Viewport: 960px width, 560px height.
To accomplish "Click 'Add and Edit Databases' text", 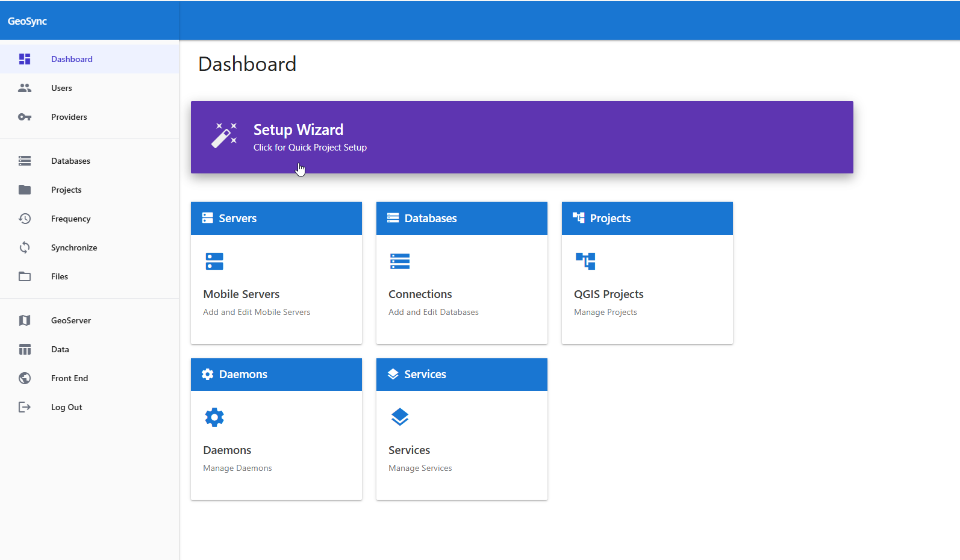I will (434, 312).
